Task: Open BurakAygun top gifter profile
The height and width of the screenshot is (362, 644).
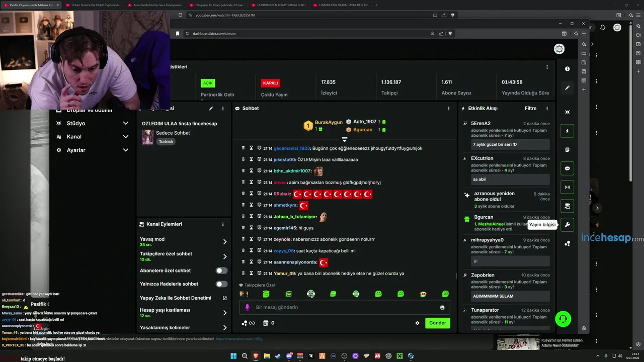Action: point(329,122)
